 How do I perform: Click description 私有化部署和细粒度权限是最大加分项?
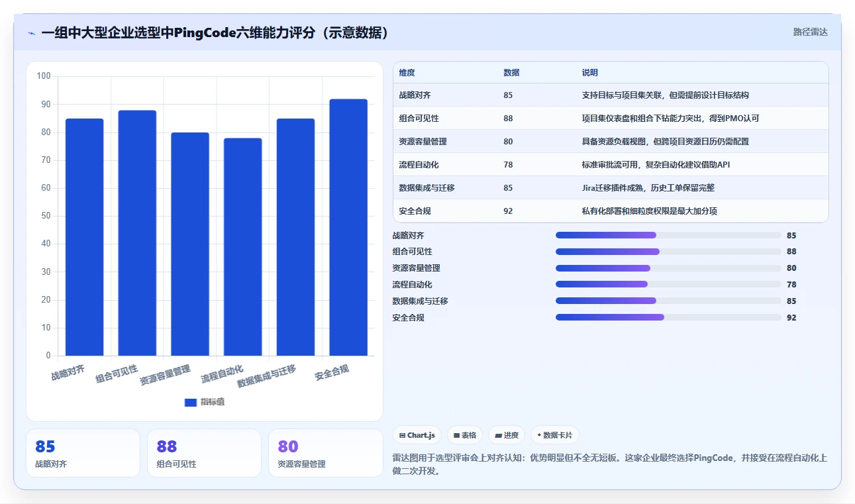650,211
